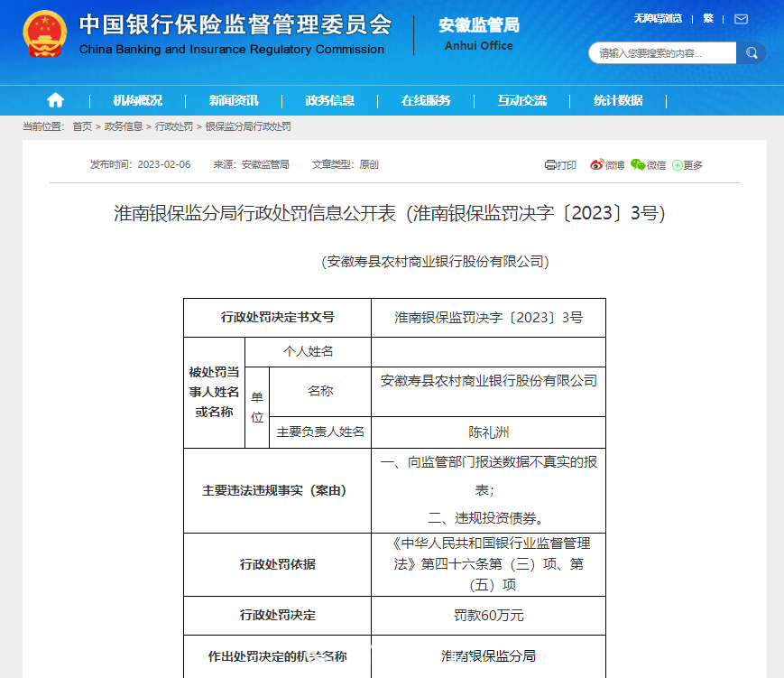This screenshot has width=784, height=678.
Task: Expand the 在线服务 navigation menu
Action: (426, 100)
